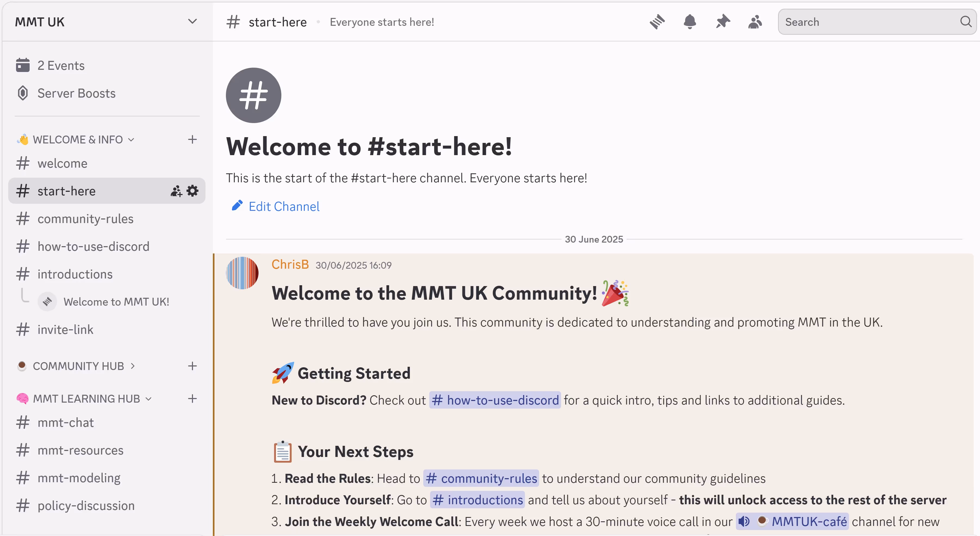Open the MMT UK server dropdown
980x536 pixels.
(192, 22)
